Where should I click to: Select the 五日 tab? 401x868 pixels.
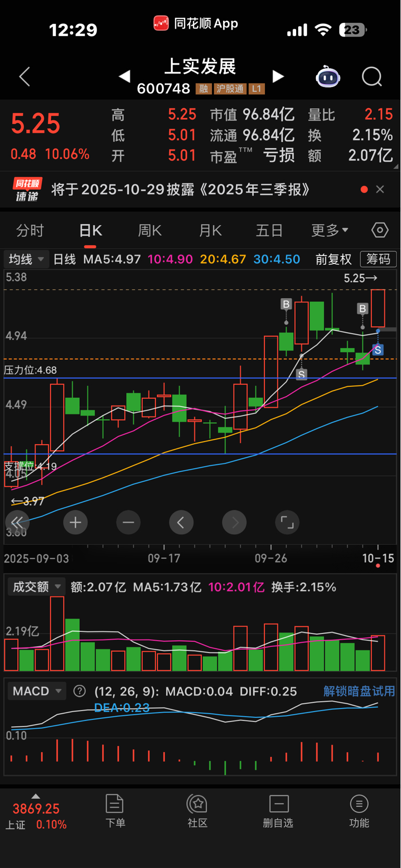269,230
